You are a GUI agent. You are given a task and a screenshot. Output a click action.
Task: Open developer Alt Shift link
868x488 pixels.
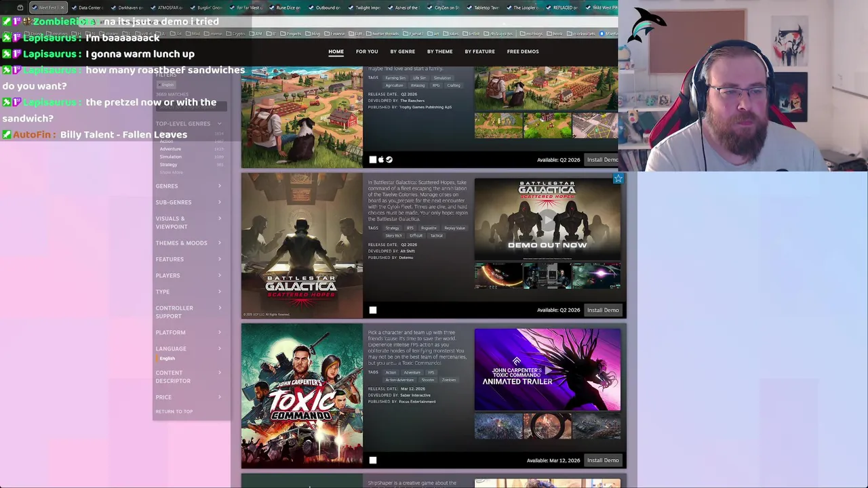[408, 251]
